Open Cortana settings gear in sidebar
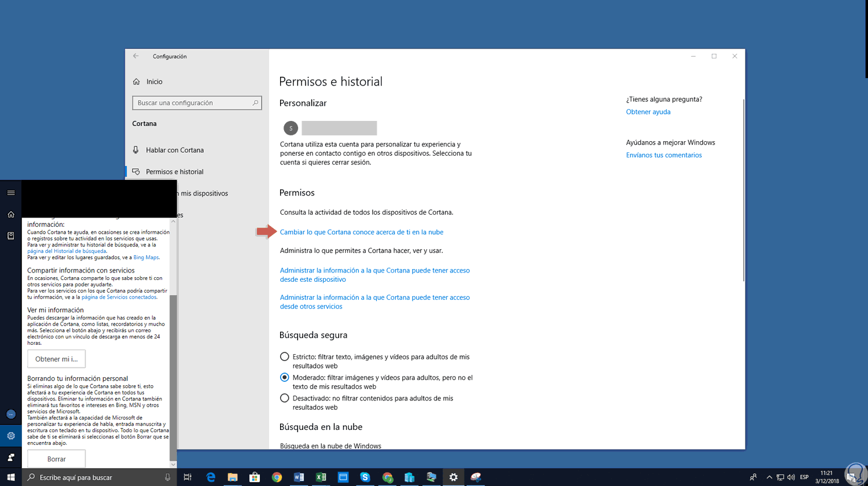The width and height of the screenshot is (868, 486). pos(11,436)
